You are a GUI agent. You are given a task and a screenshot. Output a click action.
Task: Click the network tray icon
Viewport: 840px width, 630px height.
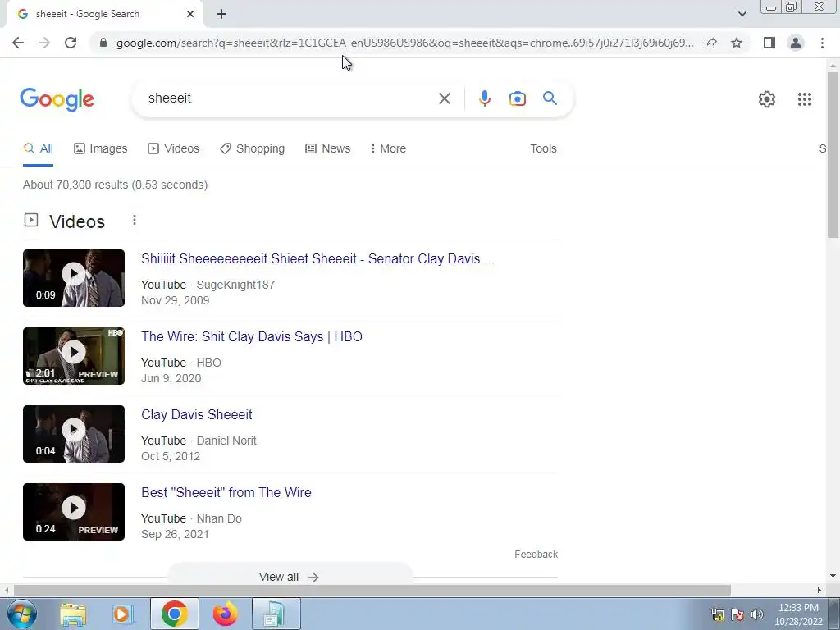click(x=717, y=614)
